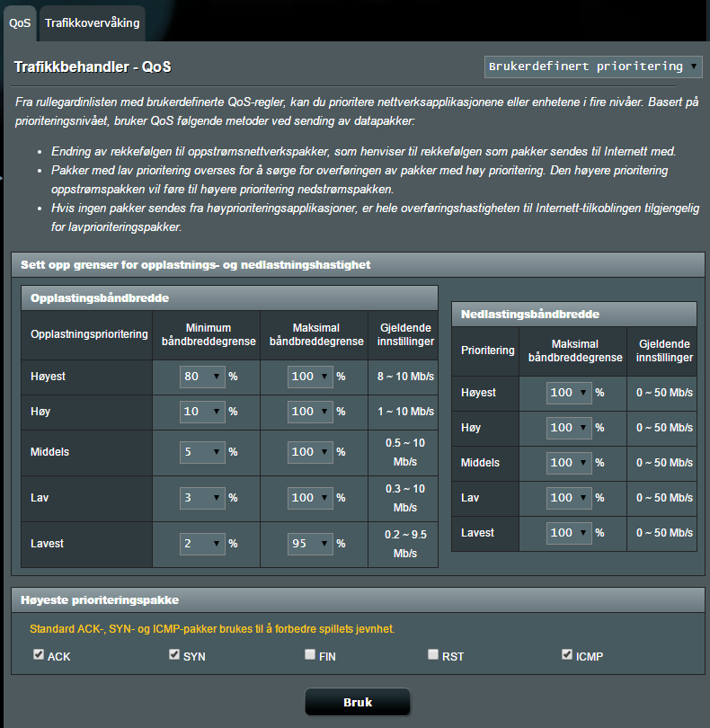The image size is (710, 728).
Task: Uncheck the ACK packet checkbox
Action: coord(39,654)
